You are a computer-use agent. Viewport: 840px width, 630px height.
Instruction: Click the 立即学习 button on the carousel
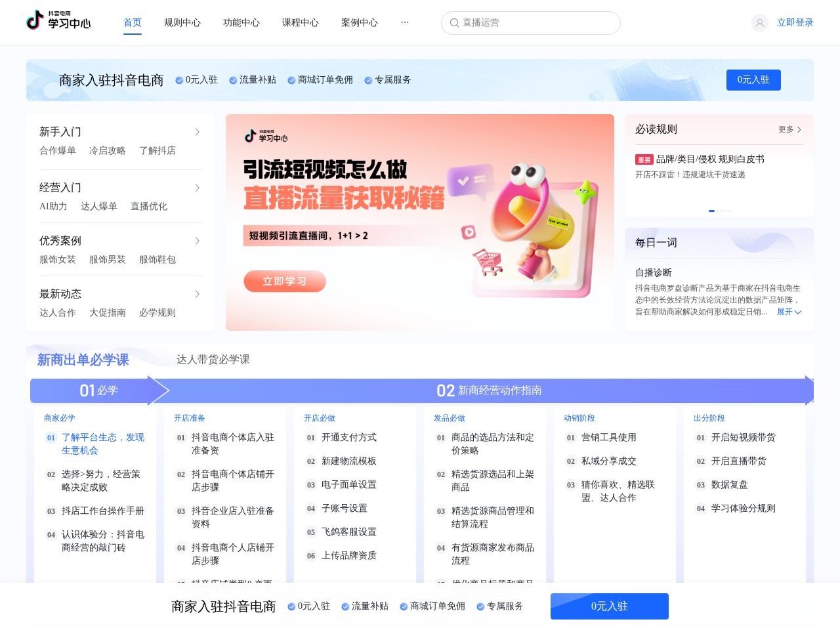point(285,281)
